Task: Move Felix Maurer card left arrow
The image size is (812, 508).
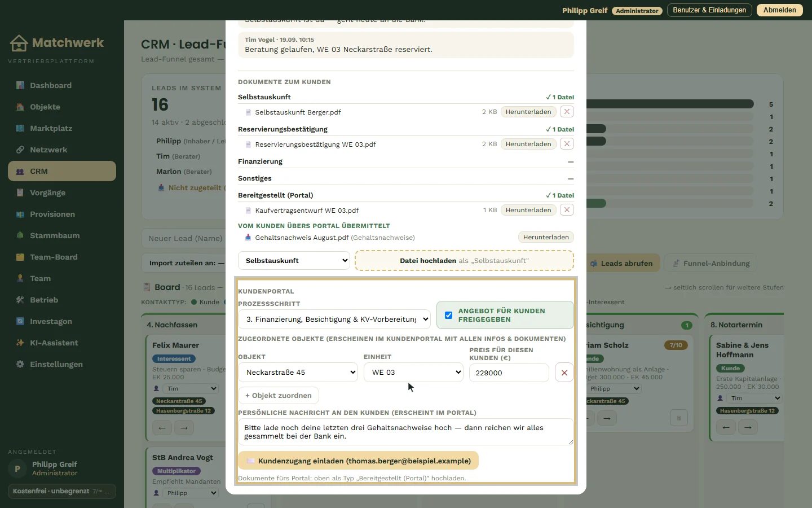Action: (162, 428)
